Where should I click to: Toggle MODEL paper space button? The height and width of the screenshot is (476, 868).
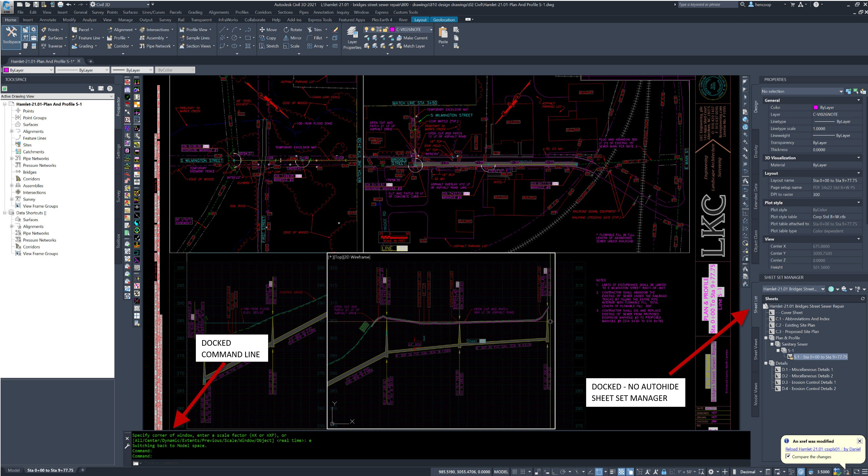(x=501, y=472)
